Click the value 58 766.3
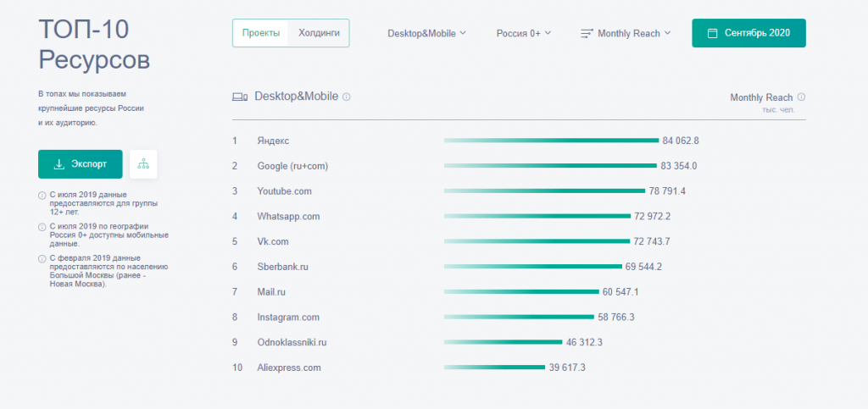The height and width of the screenshot is (409, 868). click(616, 318)
